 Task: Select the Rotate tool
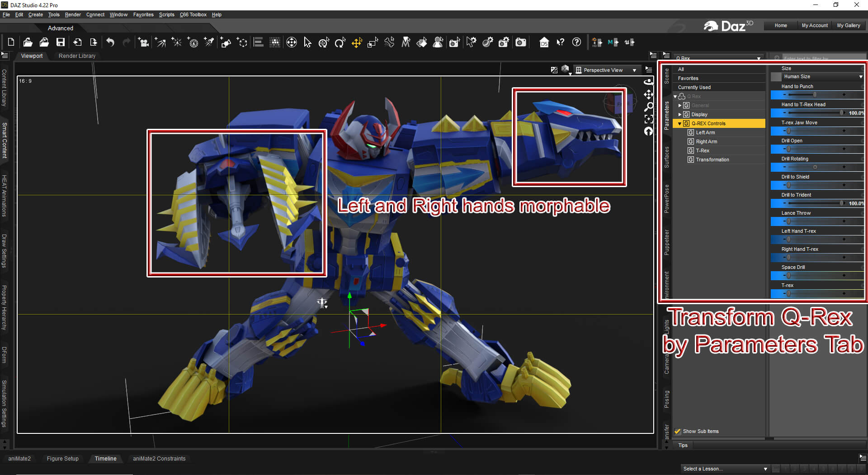(340, 42)
